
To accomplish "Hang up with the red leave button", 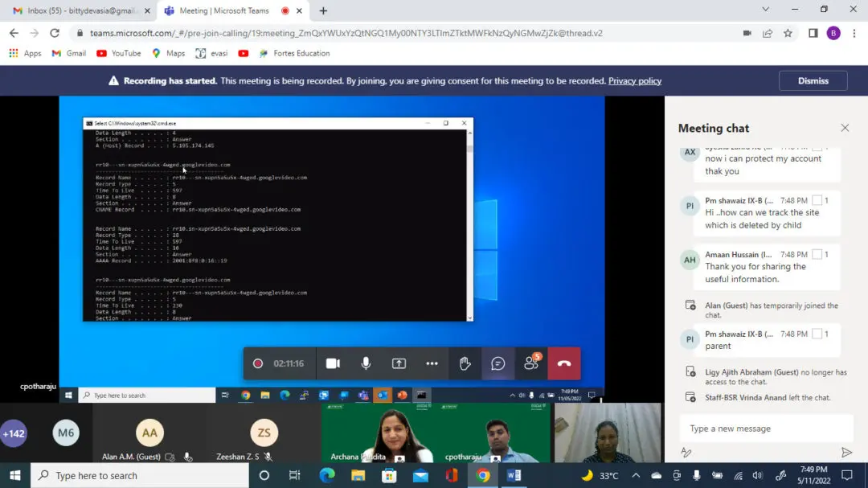I will point(564,363).
